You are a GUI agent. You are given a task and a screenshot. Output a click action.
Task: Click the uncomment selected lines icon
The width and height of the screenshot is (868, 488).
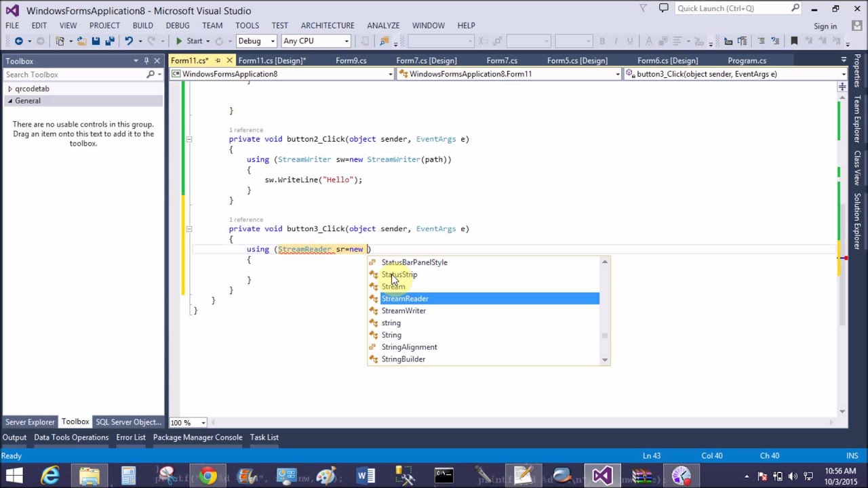click(x=774, y=41)
